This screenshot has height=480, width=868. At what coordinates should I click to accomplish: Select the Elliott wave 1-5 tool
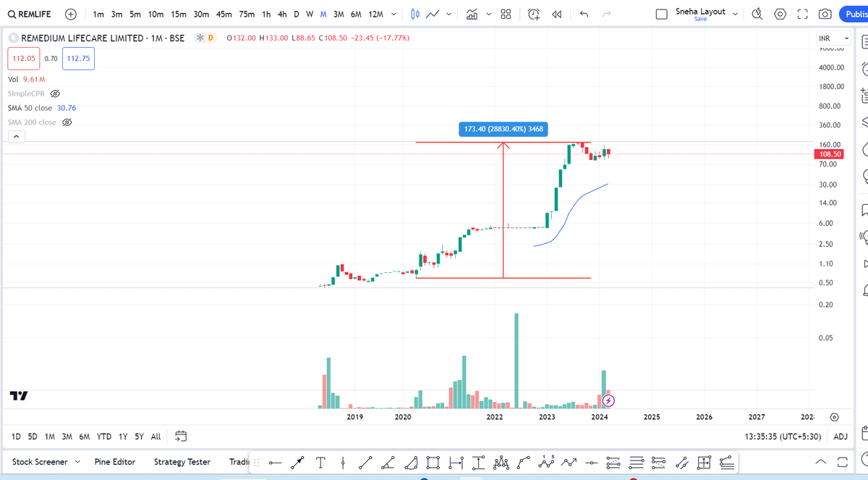(x=548, y=462)
